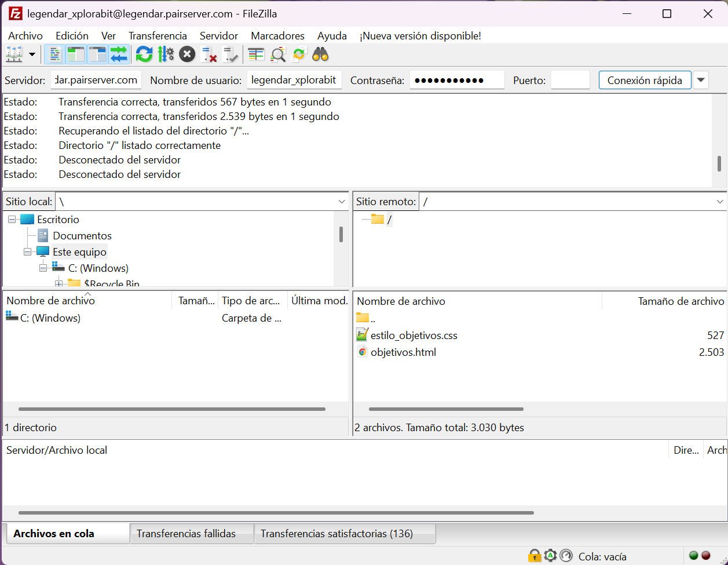
Task: Open the Transferencia menu
Action: 158,36
